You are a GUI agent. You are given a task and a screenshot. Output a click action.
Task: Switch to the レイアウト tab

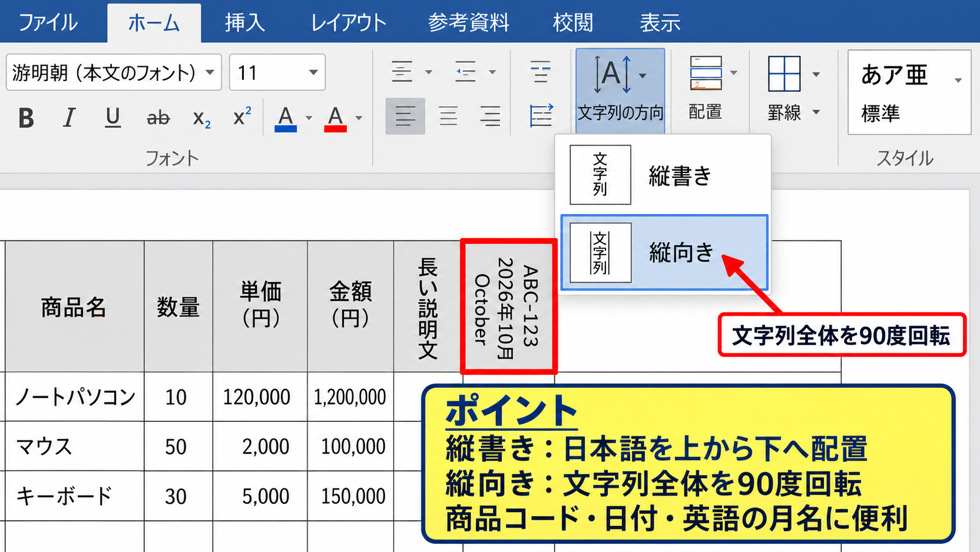pos(349,22)
